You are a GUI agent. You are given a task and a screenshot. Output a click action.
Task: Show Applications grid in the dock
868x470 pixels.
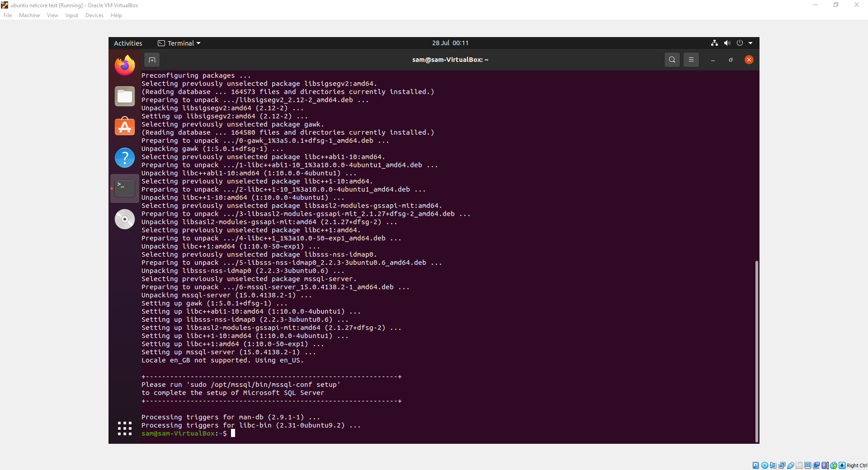click(x=125, y=428)
